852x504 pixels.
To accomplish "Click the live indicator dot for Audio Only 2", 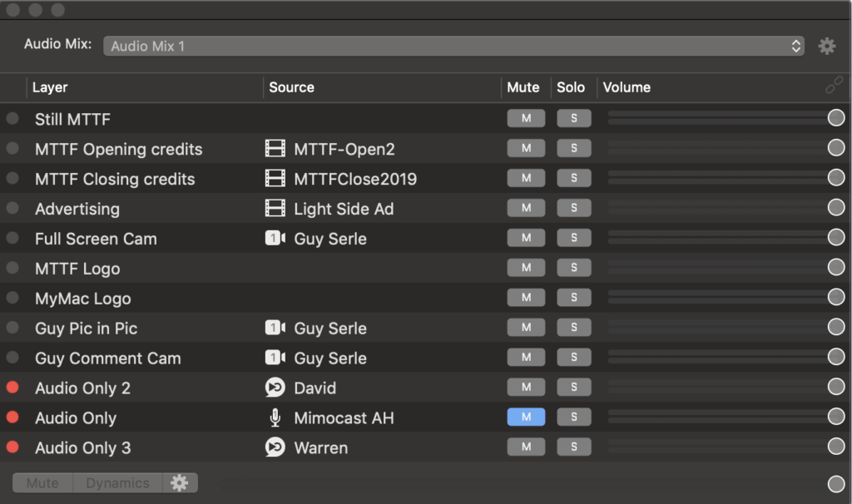I will pos(12,388).
